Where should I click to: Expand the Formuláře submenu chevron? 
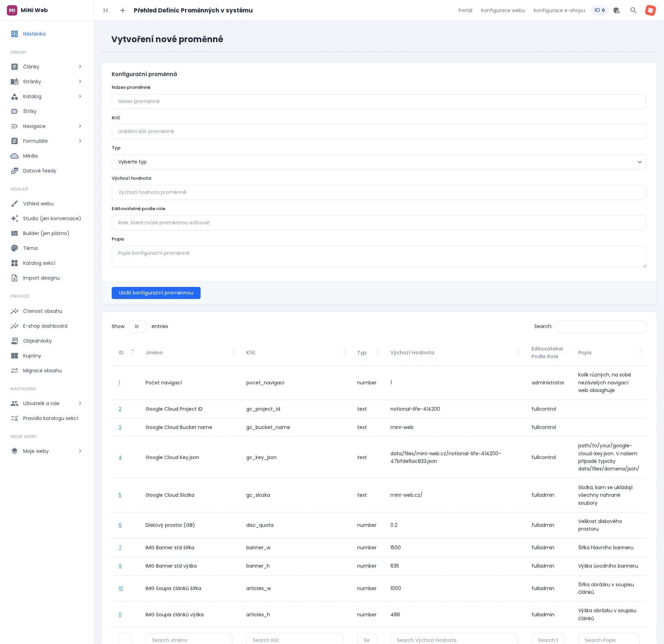click(x=80, y=141)
